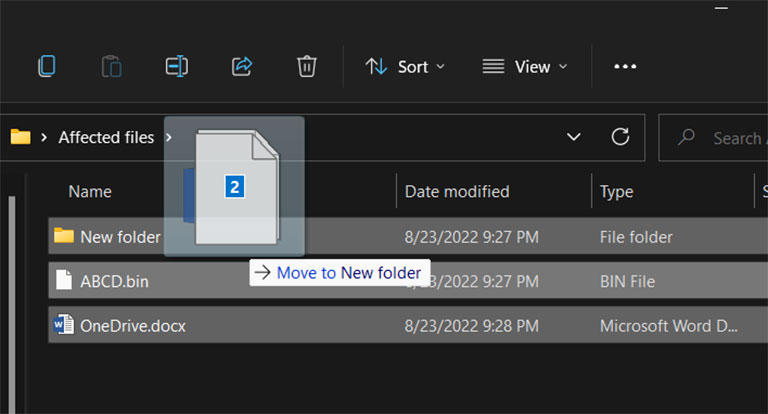Image resolution: width=768 pixels, height=414 pixels.
Task: Open the View dropdown menu
Action: [x=525, y=67]
